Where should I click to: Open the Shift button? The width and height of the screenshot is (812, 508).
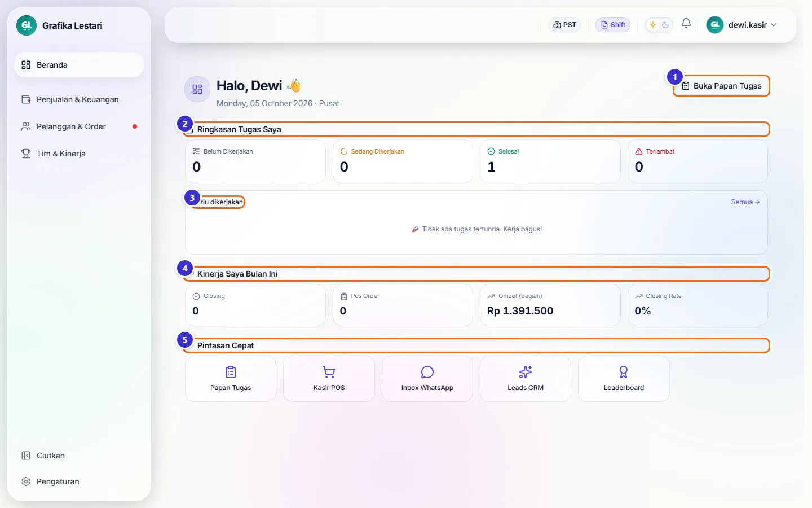[x=613, y=25]
